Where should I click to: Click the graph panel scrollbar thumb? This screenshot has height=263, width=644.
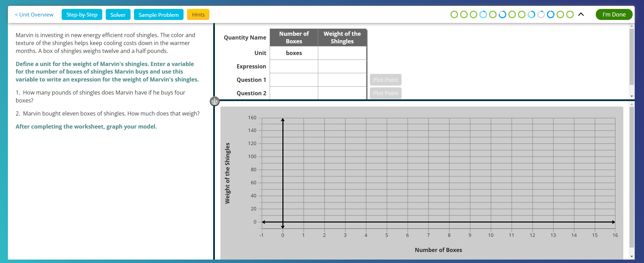click(x=632, y=177)
